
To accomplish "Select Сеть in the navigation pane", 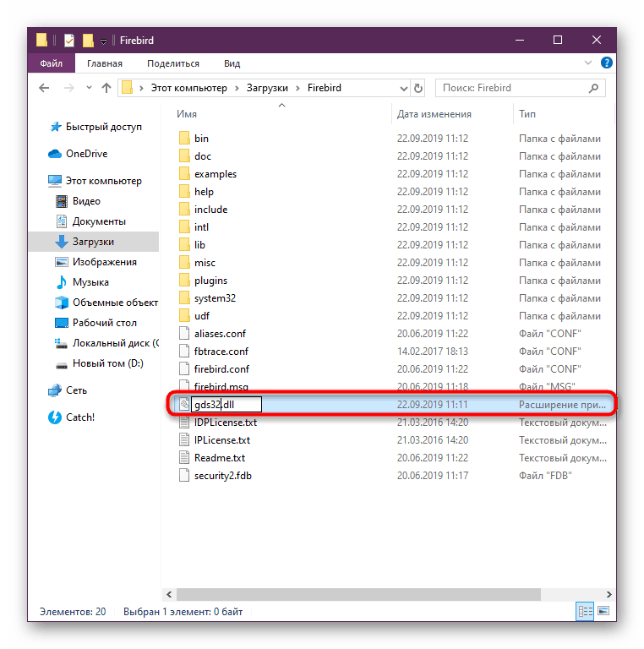I will pyautogui.click(x=68, y=390).
